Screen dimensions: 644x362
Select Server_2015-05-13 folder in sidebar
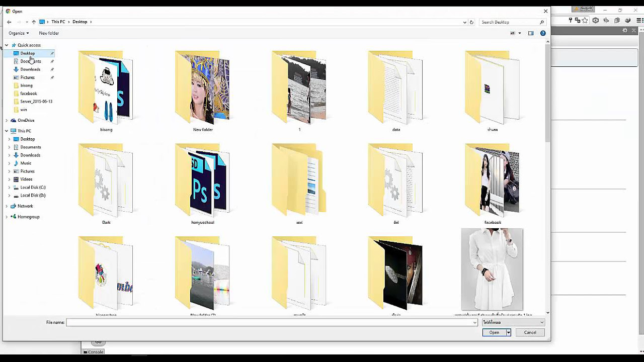point(36,102)
